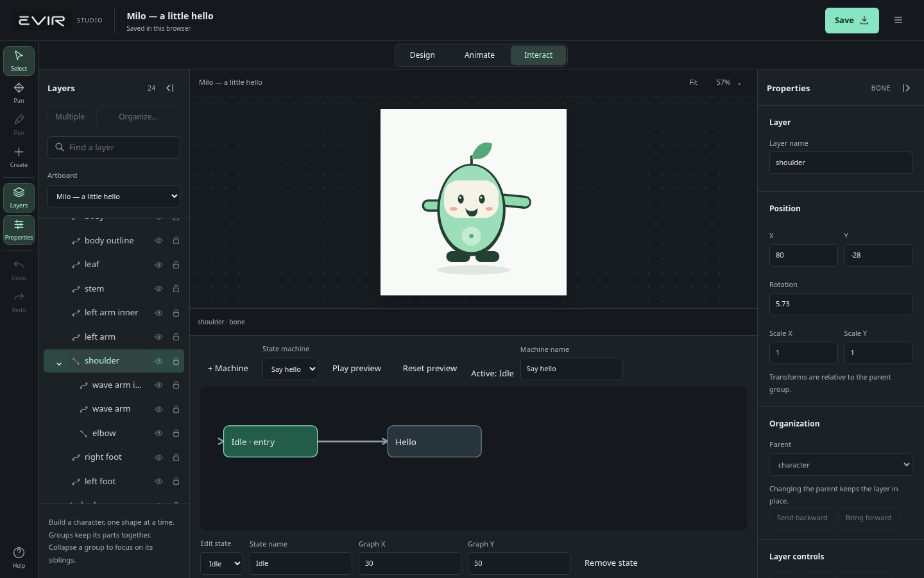Lock the right foot layer
Image resolution: width=924 pixels, height=578 pixels.
click(176, 457)
